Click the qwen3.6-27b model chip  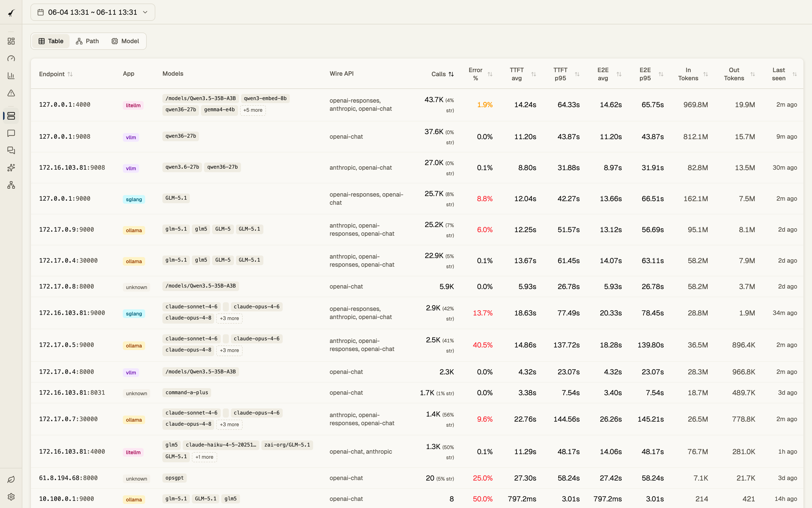(x=182, y=167)
